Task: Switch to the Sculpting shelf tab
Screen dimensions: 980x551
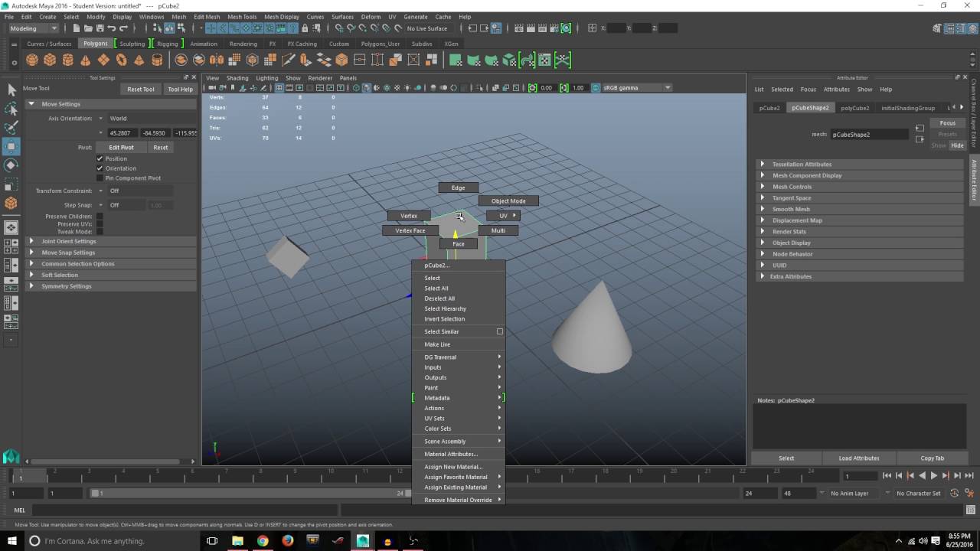Action: pyautogui.click(x=132, y=44)
